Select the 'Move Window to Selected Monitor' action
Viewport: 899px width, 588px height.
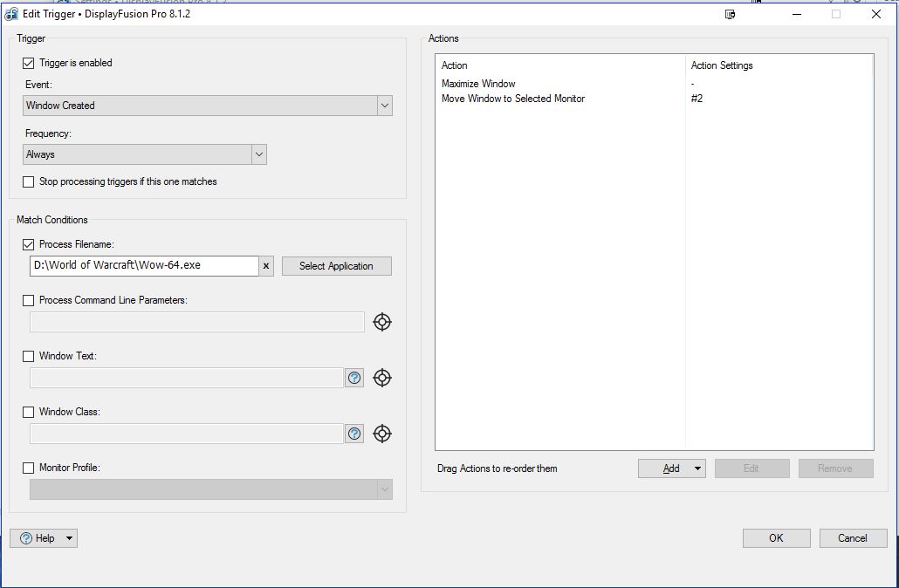click(513, 99)
